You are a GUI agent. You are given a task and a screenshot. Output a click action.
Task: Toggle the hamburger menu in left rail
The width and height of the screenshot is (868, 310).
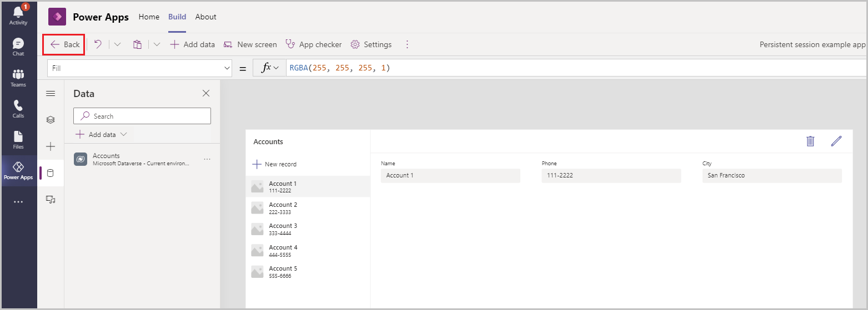coord(51,93)
